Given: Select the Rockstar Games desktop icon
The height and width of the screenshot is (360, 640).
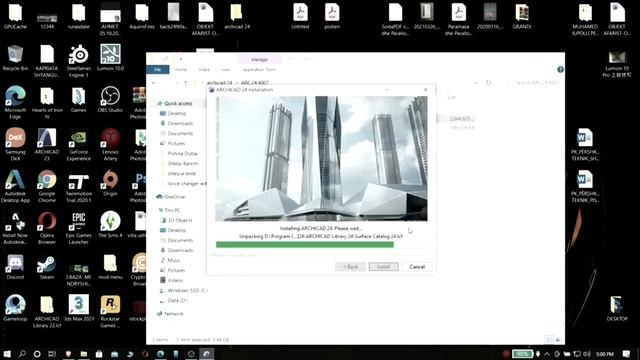Looking at the screenshot, I should 110,311.
